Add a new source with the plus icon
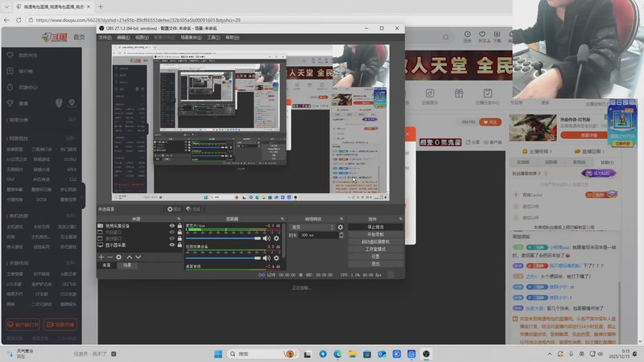The height and width of the screenshot is (362, 644). coord(101,257)
